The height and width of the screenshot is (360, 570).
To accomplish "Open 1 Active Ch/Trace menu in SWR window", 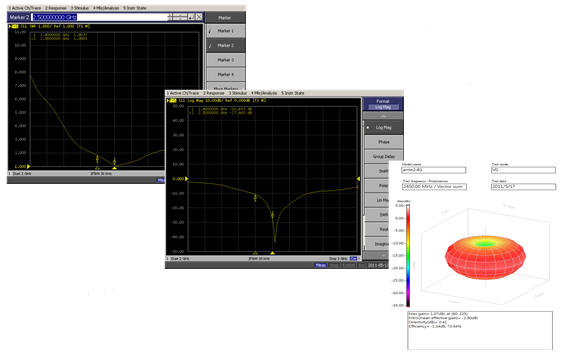I will [x=24, y=8].
